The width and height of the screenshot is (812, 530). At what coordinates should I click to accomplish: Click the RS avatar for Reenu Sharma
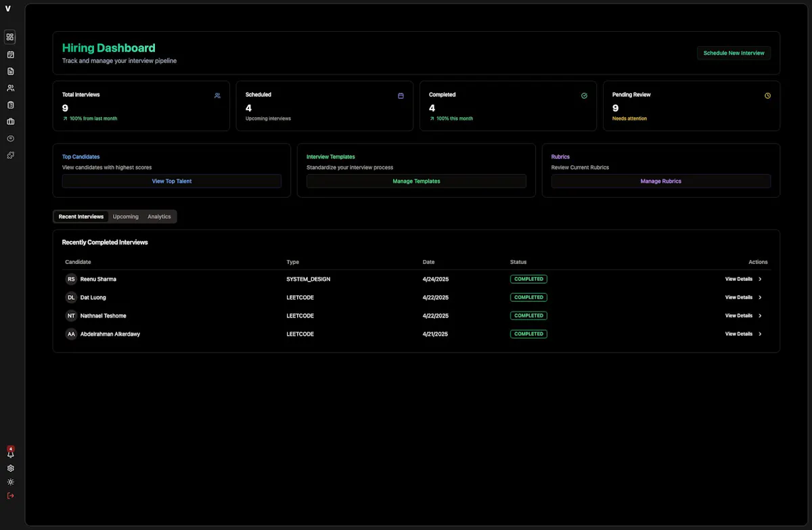click(71, 279)
